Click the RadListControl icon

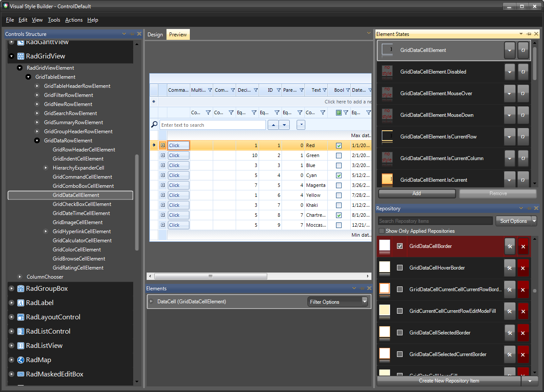20,331
